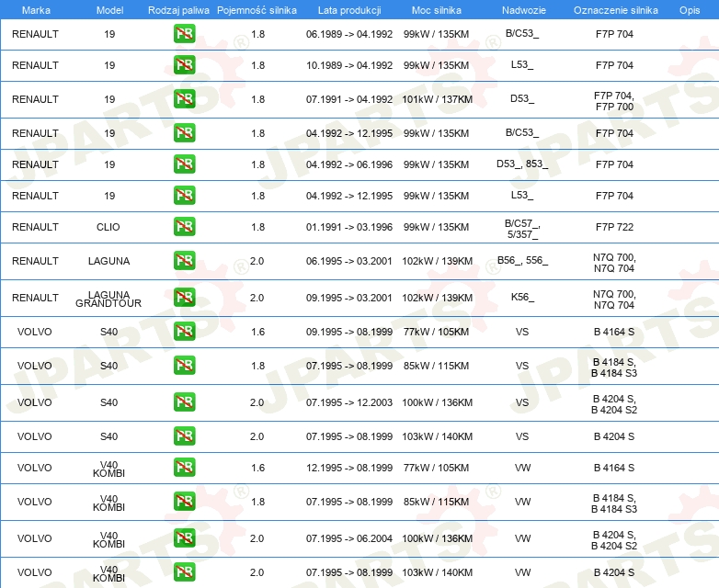
Task: Click the Oznaczenie silnika column header
Action: [615, 10]
